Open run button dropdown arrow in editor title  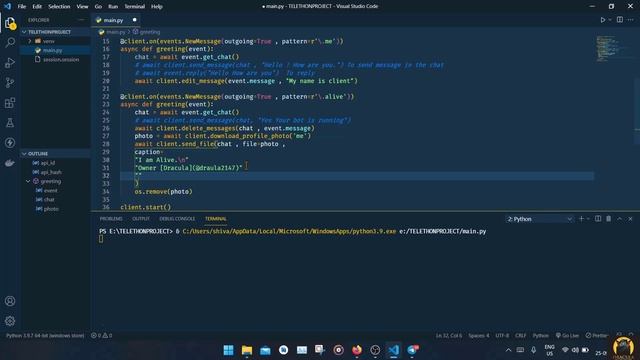pos(610,20)
